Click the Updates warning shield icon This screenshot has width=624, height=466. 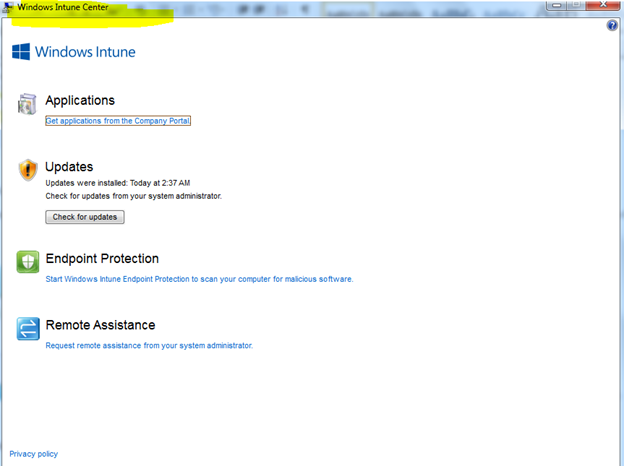tap(28, 170)
